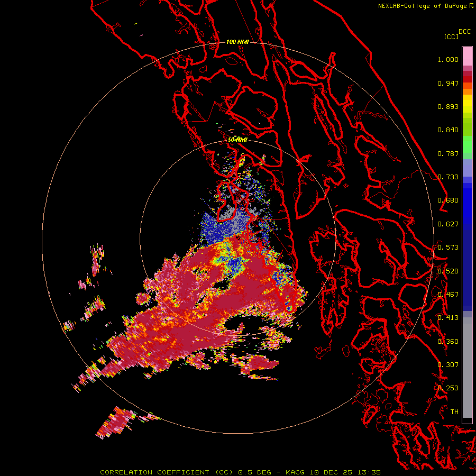Click the 1.000 scale value

coord(448,59)
